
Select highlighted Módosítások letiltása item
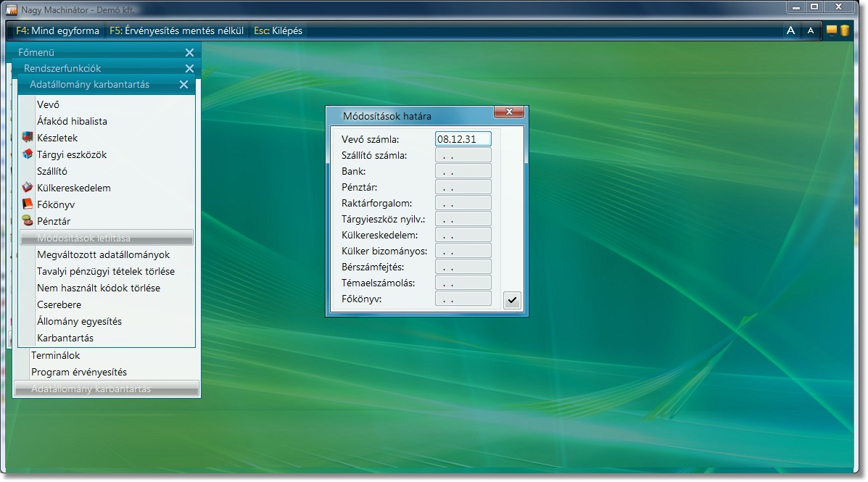pyautogui.click(x=107, y=238)
